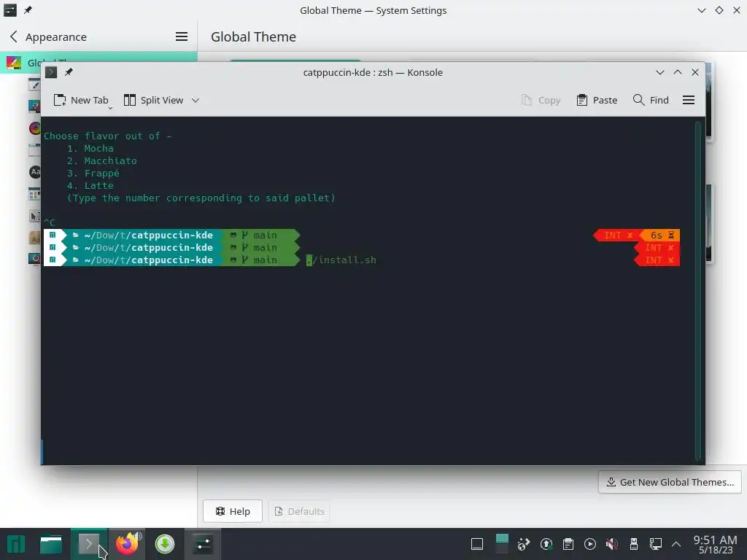Screen dimensions: 747x560
Task: Launch Firefox from the taskbar
Action: 127,544
